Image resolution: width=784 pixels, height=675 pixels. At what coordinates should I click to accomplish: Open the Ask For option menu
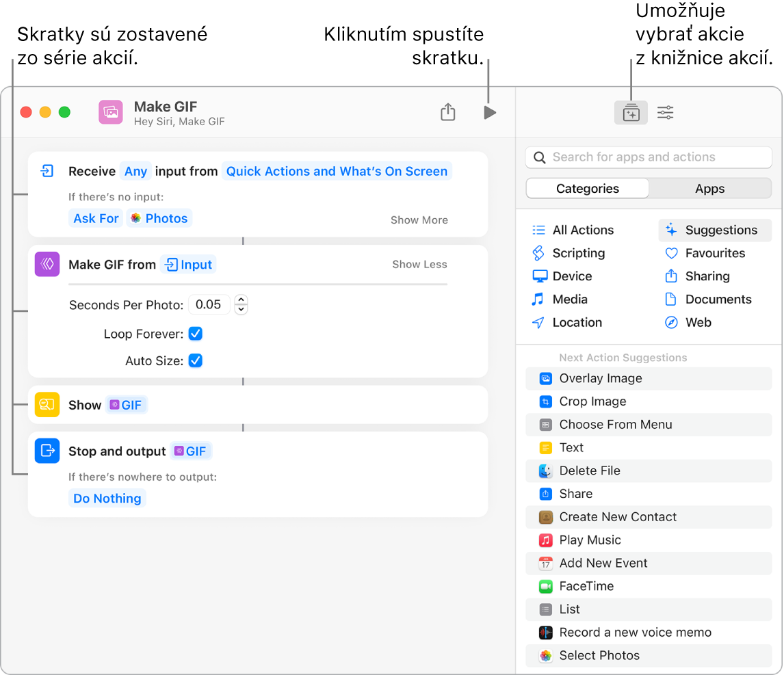96,218
